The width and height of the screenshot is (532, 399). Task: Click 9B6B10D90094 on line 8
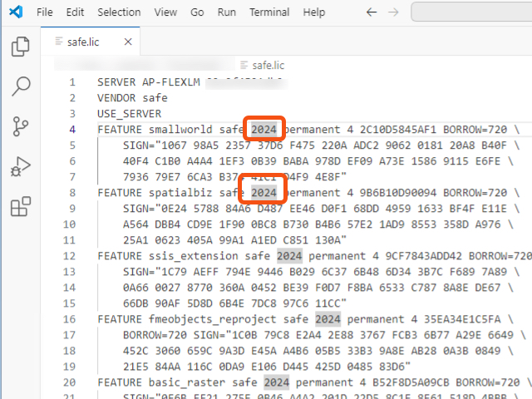coord(398,193)
